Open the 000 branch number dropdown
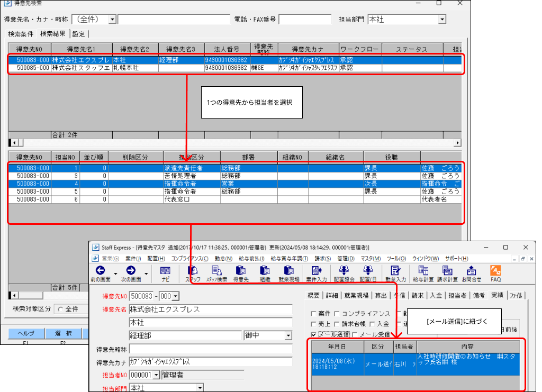 click(176, 296)
